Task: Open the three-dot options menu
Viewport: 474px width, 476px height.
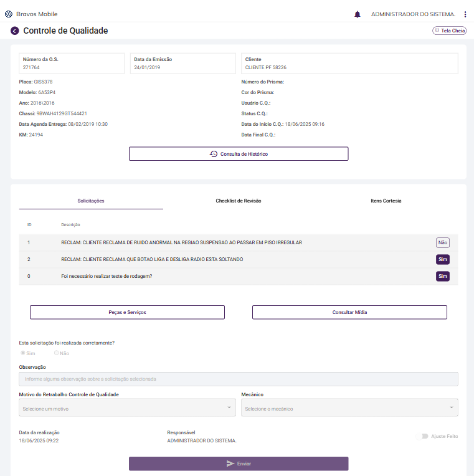Action: coord(465,14)
